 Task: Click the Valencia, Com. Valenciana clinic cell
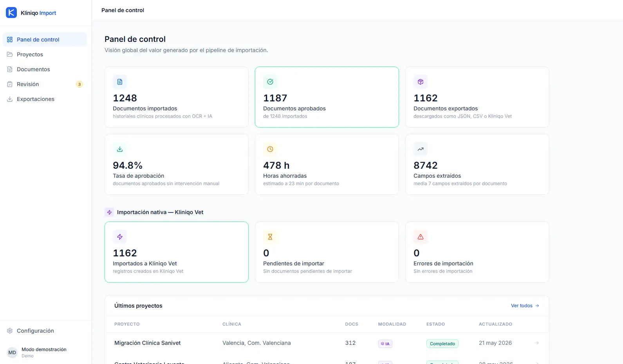(x=256, y=343)
